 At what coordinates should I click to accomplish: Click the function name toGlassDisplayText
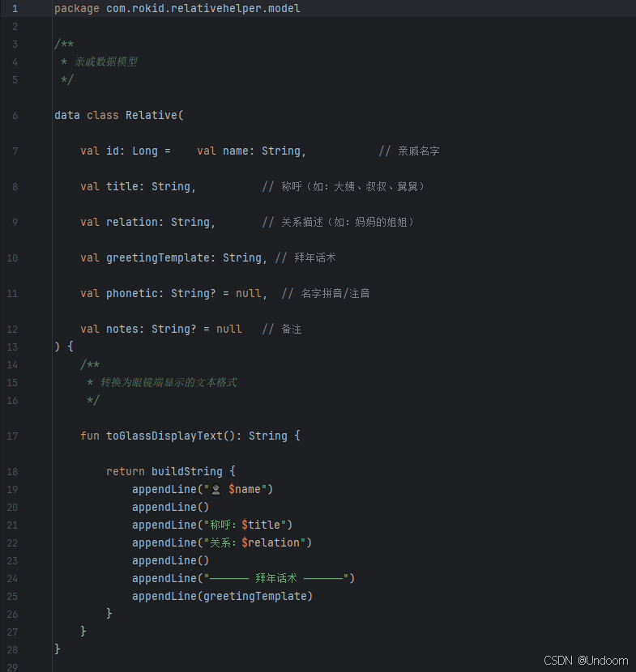pyautogui.click(x=164, y=436)
